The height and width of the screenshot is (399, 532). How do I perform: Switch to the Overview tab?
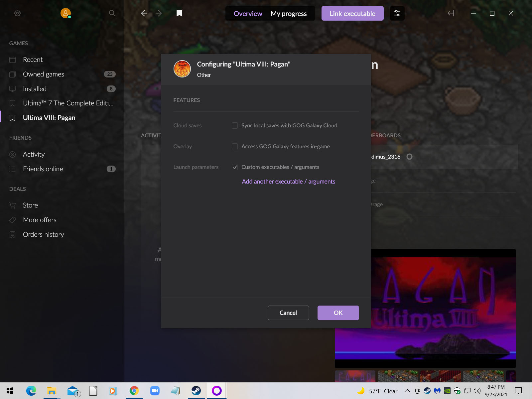tap(248, 14)
